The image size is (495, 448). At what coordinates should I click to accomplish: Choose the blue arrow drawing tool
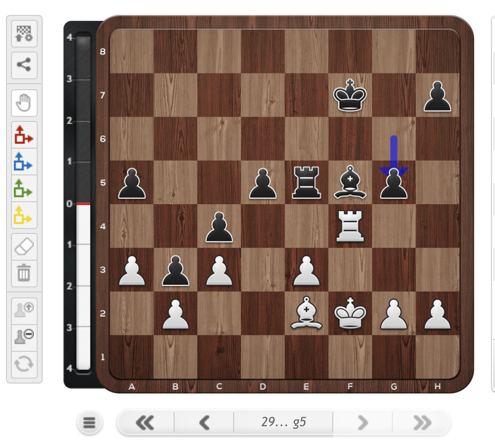24,162
